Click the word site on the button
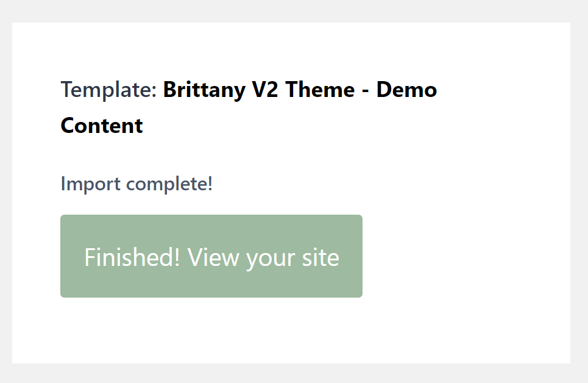 pyautogui.click(x=321, y=257)
